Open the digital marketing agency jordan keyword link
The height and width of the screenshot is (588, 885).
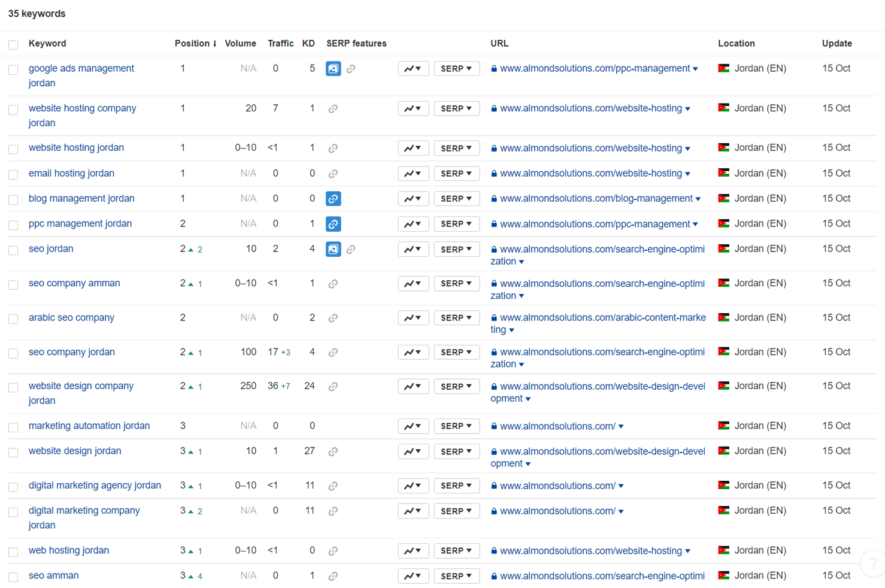(x=95, y=486)
